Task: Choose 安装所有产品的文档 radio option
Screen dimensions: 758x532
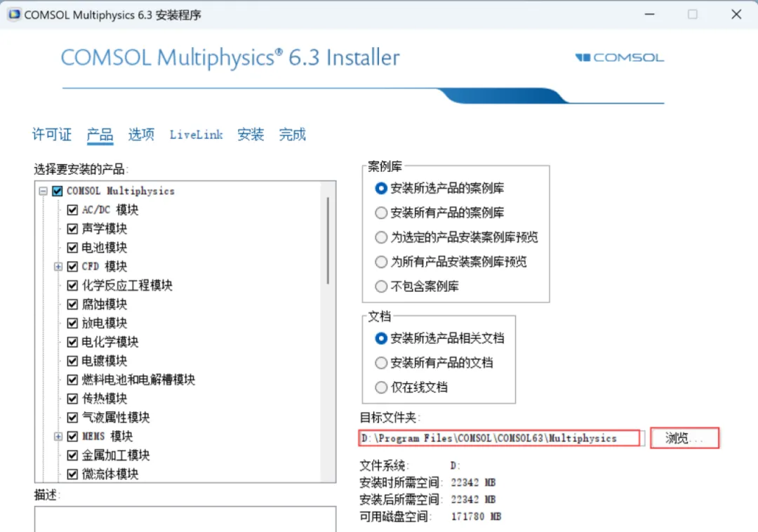Action: point(381,363)
